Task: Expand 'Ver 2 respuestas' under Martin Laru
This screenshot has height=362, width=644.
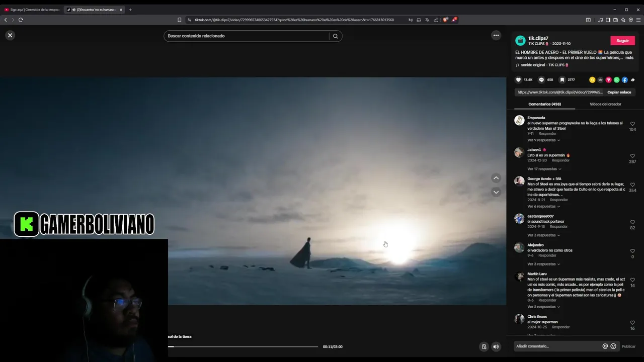Action: (x=543, y=307)
